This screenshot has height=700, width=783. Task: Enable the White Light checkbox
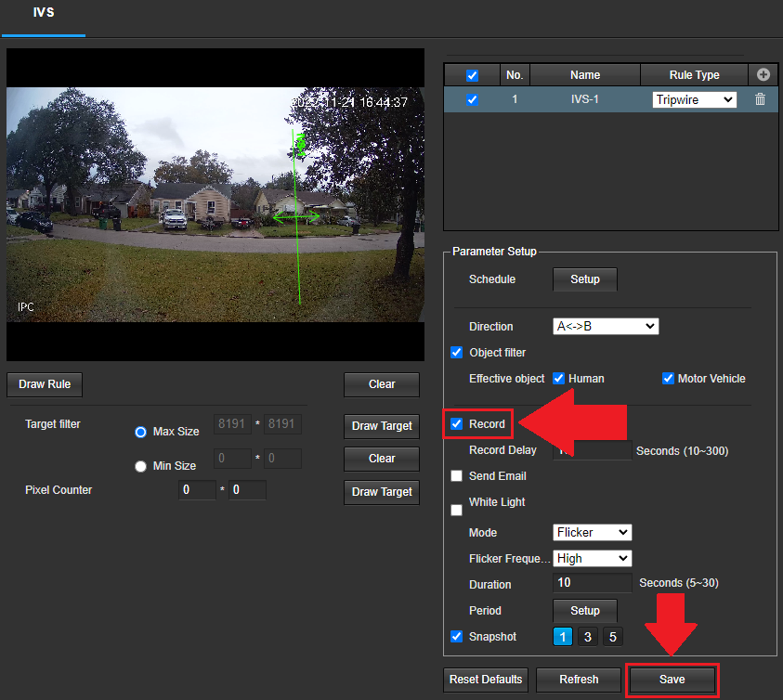pos(456,510)
